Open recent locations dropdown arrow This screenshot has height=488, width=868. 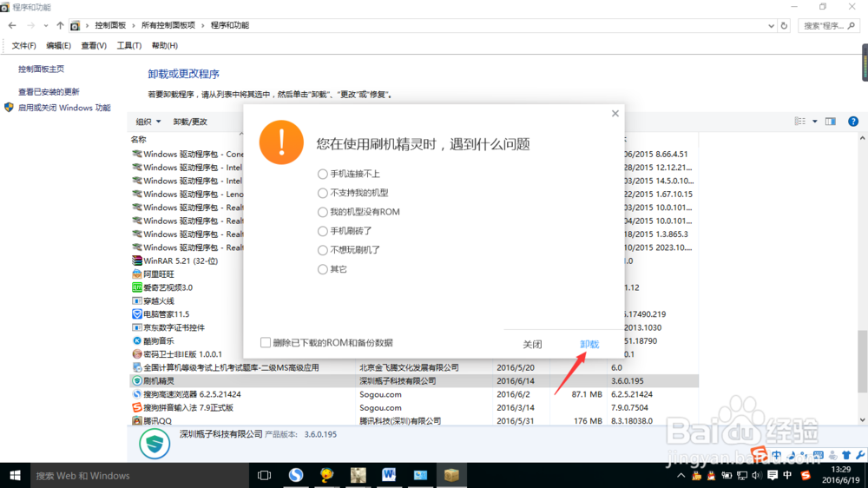(45, 25)
